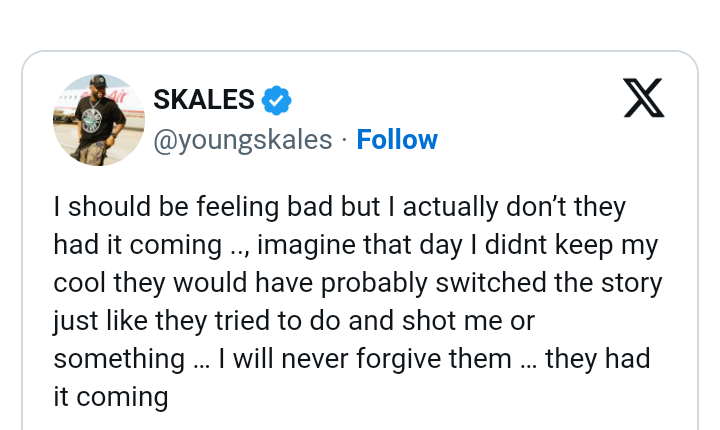Click the X logo on the tweet

644,98
